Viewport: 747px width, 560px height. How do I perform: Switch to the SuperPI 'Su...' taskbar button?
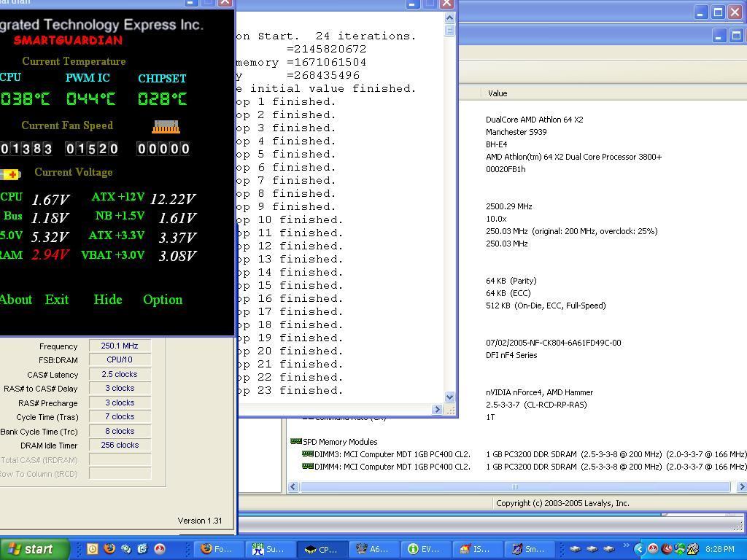coord(270,549)
